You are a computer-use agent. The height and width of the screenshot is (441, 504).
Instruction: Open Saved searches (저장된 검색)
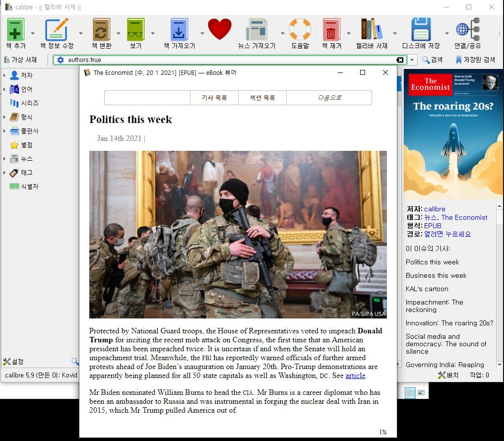pos(475,60)
